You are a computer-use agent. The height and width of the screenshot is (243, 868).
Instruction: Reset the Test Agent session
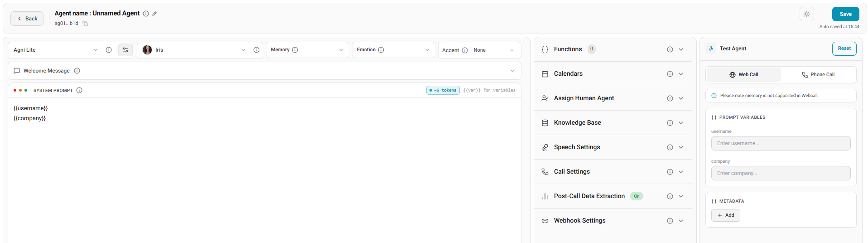[x=844, y=49]
